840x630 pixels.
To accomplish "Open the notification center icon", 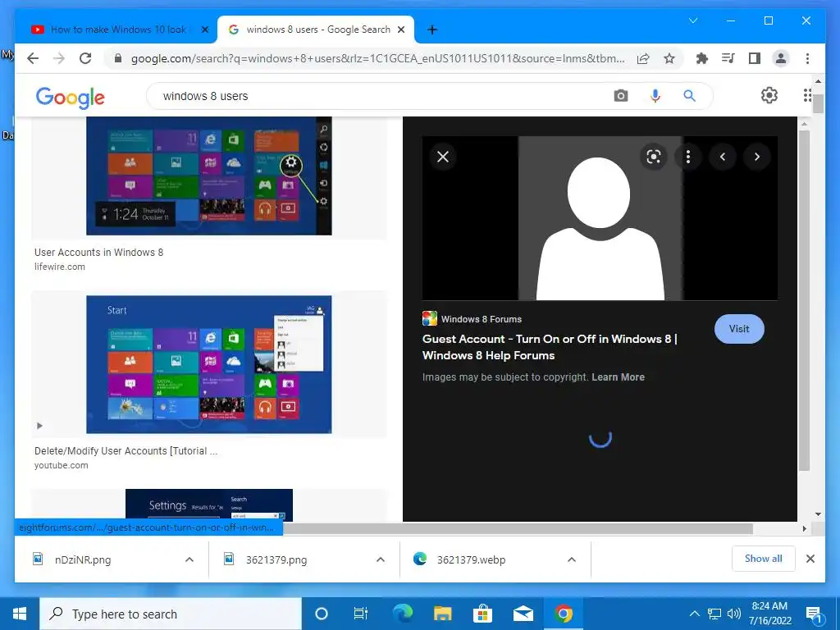I will pyautogui.click(x=815, y=614).
